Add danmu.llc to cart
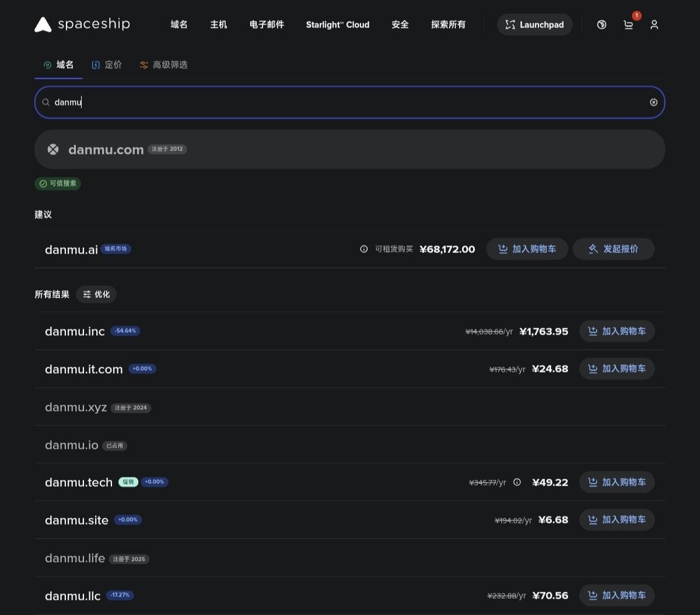Screen dimensions: 700x615 point(617,595)
